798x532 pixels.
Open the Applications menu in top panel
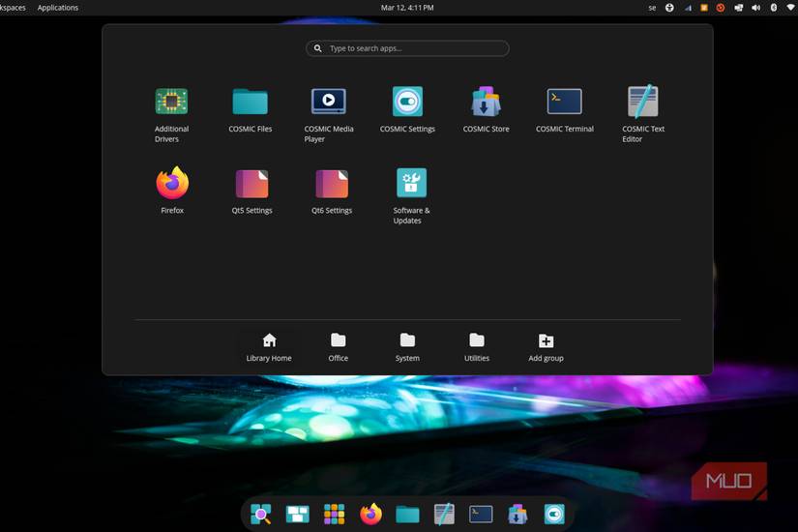[x=57, y=8]
